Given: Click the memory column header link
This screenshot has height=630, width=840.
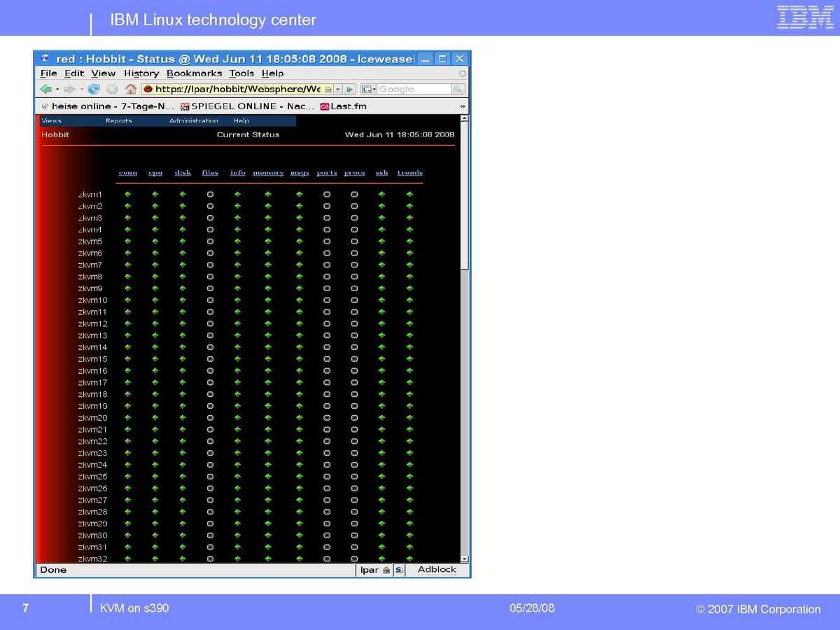Looking at the screenshot, I should pyautogui.click(x=268, y=173).
